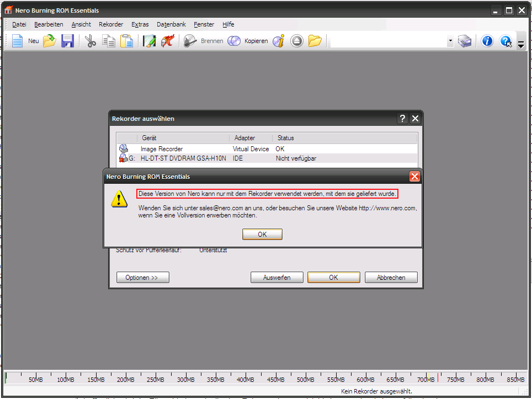Click the yellow warning triangle icon
Screen dimensions: 532x399
click(119, 199)
